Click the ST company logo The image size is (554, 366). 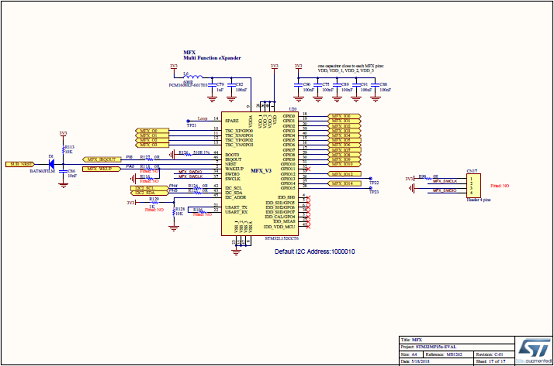(534, 351)
